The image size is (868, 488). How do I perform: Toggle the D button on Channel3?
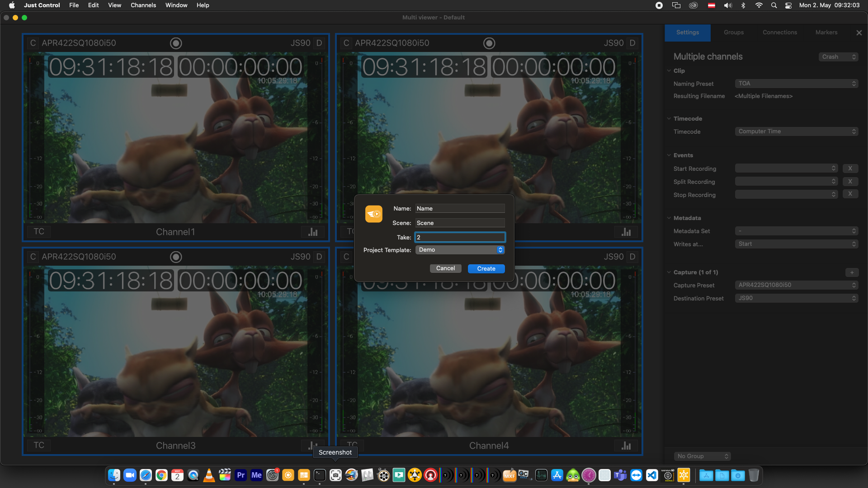319,257
